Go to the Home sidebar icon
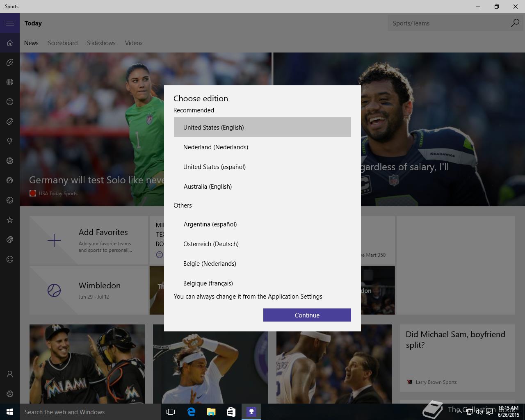 point(10,43)
